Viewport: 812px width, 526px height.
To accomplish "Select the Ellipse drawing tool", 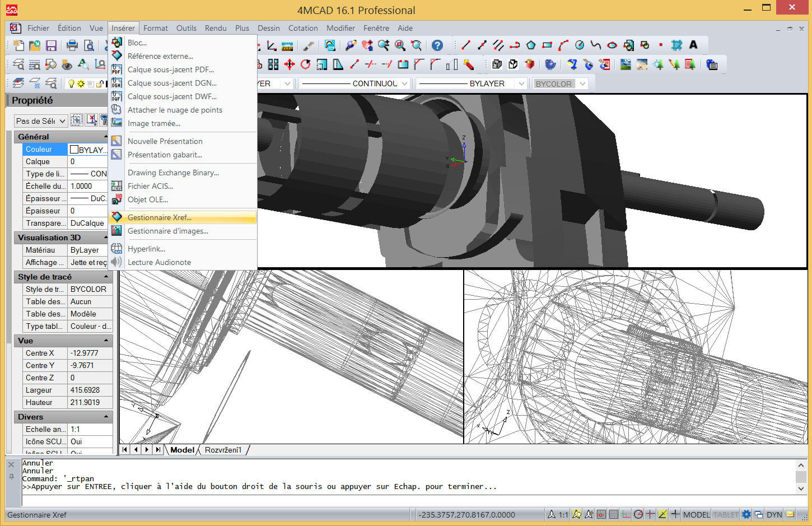I will pyautogui.click(x=612, y=45).
